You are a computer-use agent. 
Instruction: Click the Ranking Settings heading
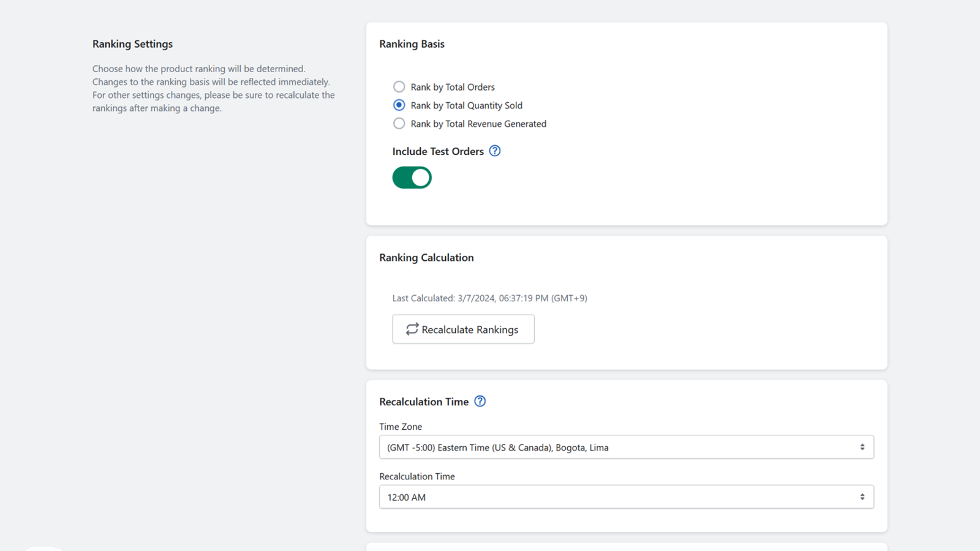pos(132,44)
